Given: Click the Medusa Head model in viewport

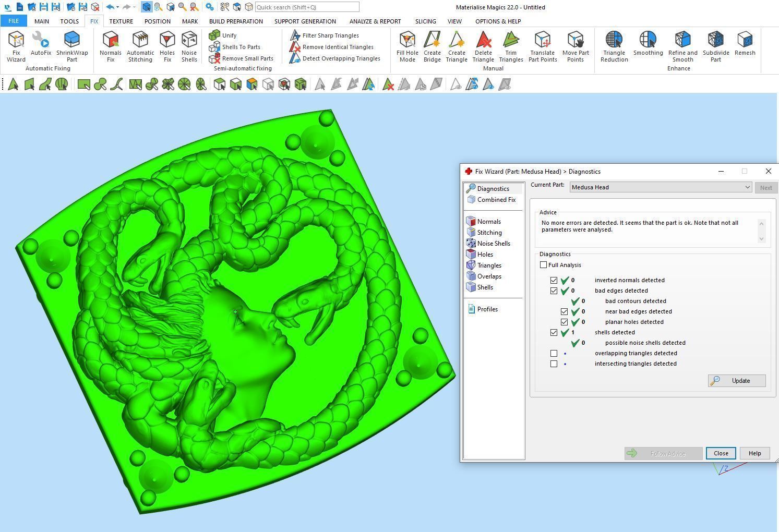Looking at the screenshot, I should pos(235,313).
